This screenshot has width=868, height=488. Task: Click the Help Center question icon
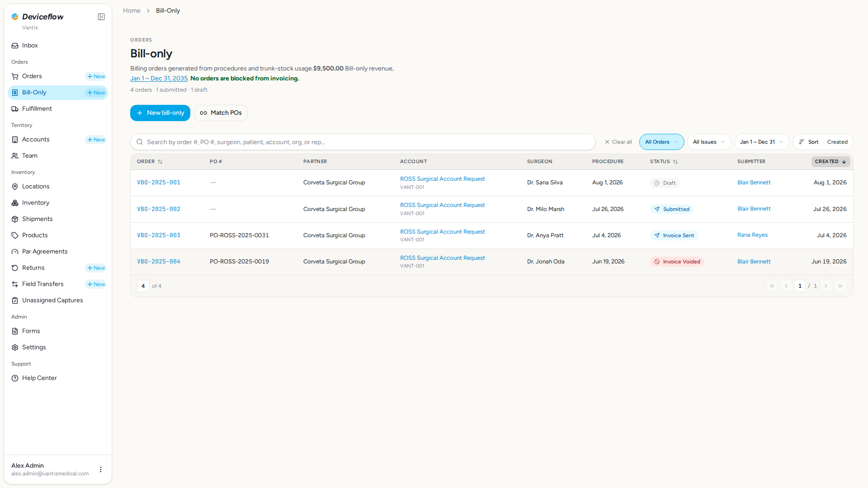[x=15, y=378]
